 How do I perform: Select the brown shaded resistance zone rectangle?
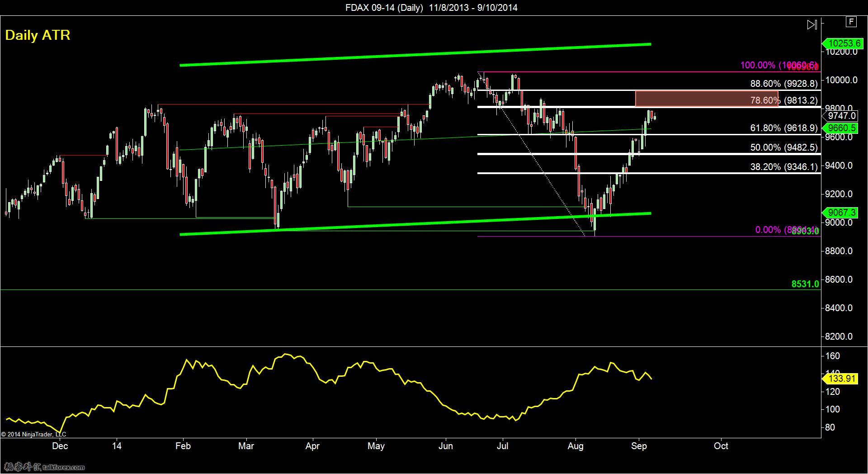click(707, 99)
